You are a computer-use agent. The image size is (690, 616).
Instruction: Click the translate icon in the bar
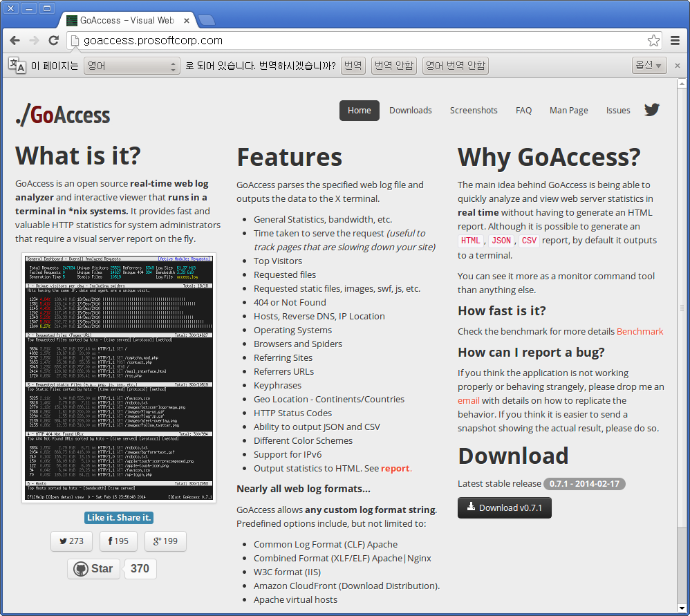point(17,66)
